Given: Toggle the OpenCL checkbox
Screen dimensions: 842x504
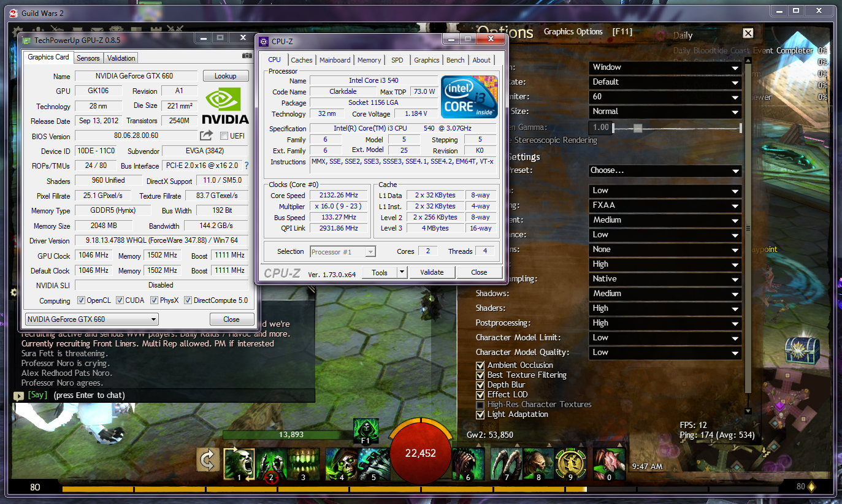Looking at the screenshot, I should (x=82, y=300).
